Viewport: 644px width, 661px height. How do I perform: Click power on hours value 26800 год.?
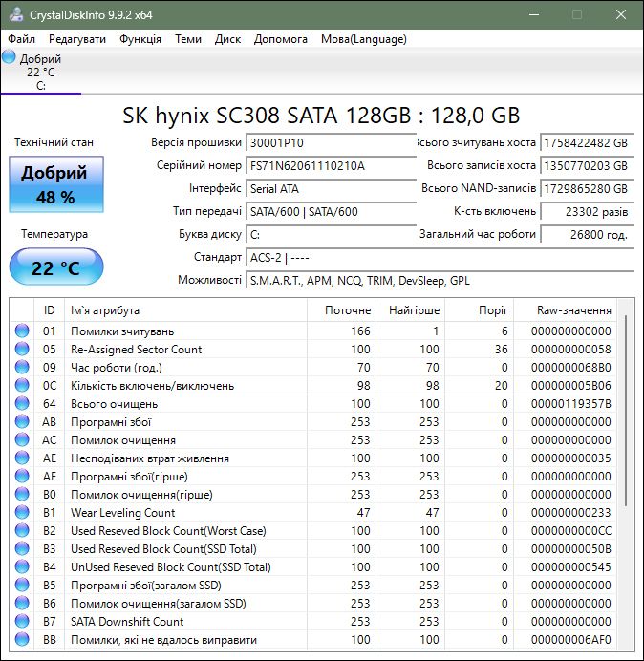point(587,234)
